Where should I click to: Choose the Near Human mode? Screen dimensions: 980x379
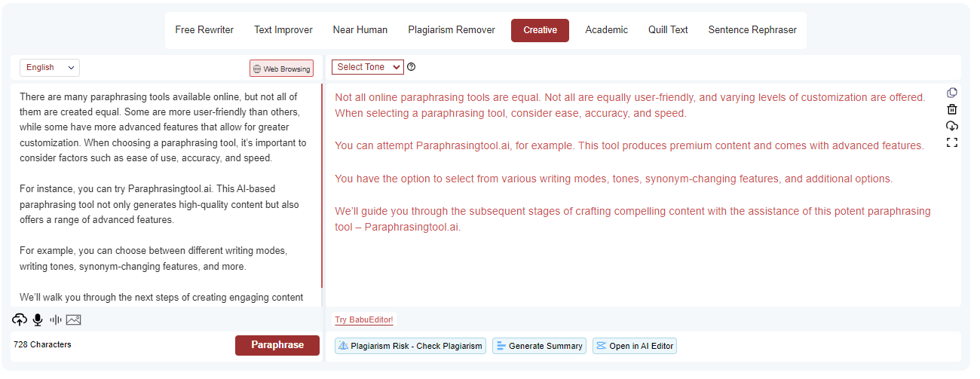click(x=360, y=30)
